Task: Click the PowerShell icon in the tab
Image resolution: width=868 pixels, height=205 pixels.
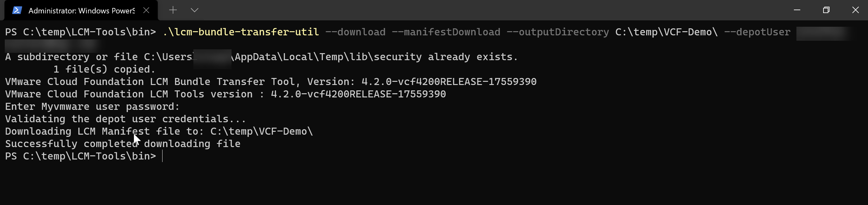Action: (x=17, y=11)
